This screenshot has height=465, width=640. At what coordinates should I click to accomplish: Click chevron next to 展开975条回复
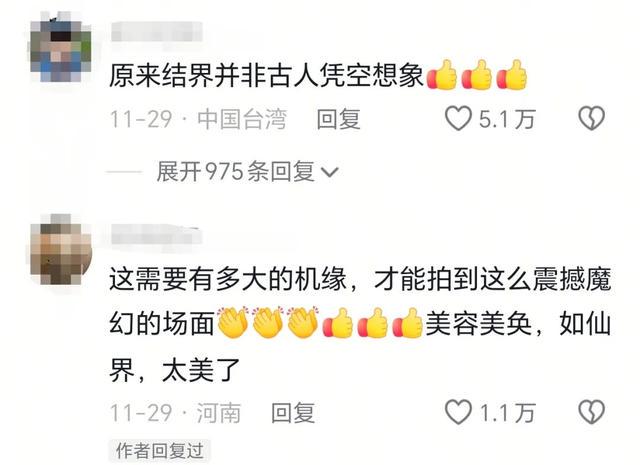(329, 173)
